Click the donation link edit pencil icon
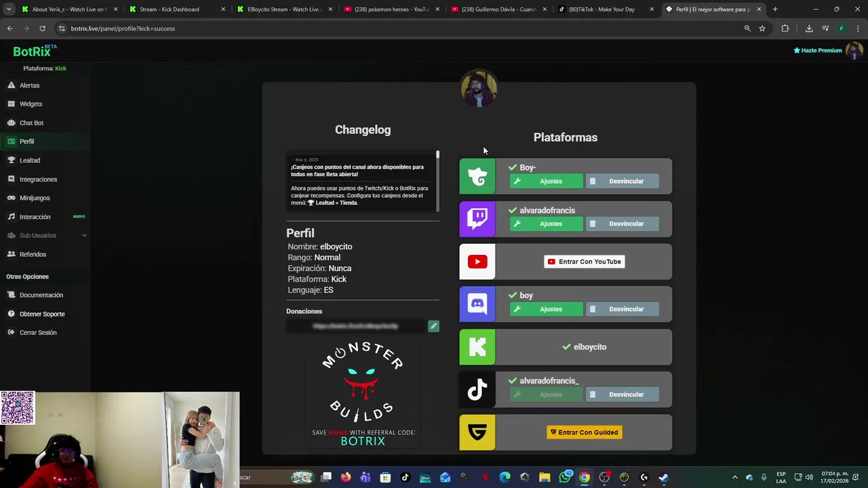Screen dimensions: 868x488 pyautogui.click(x=433, y=326)
